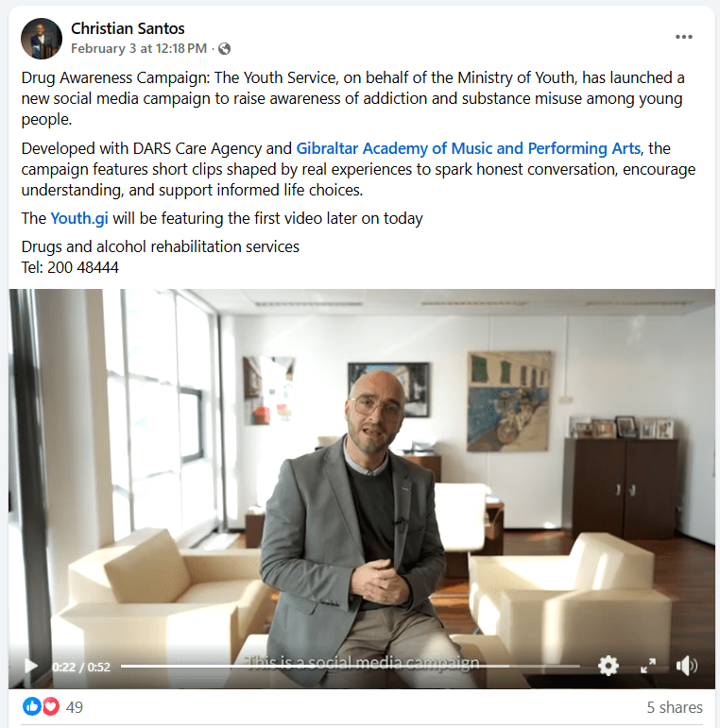Expand the video to fullscreen
Screen dimensions: 720x728
(648, 666)
